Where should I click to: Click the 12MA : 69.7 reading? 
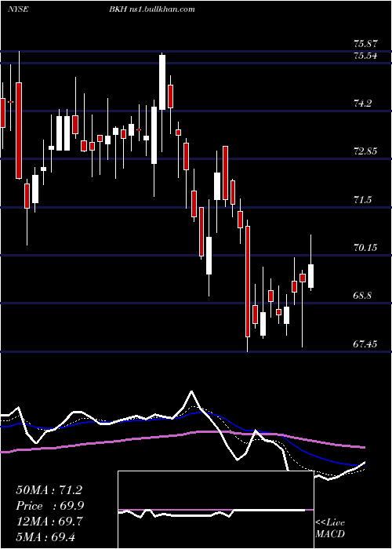[49, 521]
